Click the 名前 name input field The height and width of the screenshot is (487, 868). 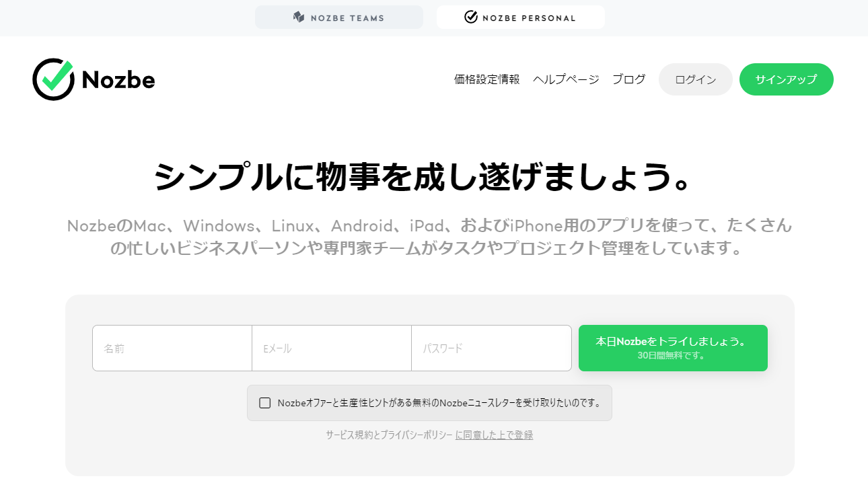coord(172,348)
